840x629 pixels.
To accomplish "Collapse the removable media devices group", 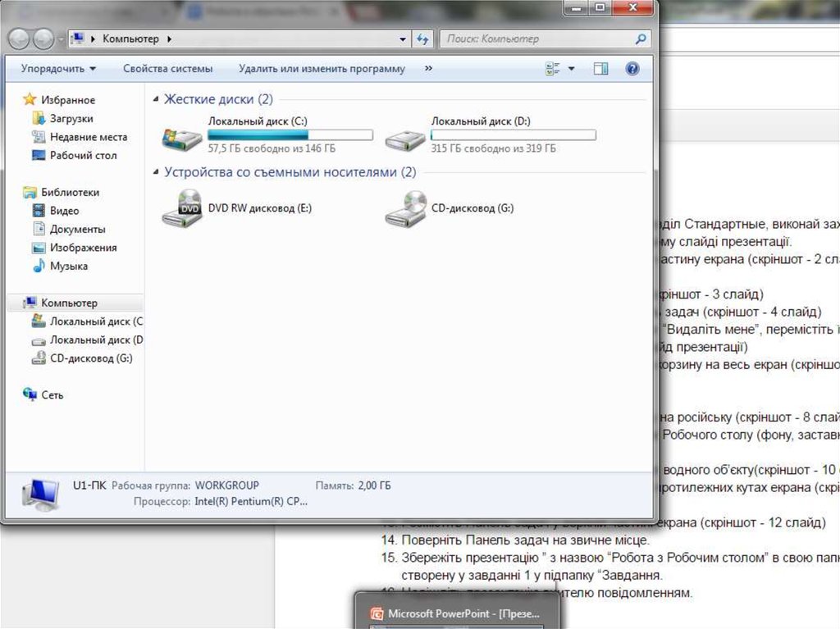I will [157, 173].
